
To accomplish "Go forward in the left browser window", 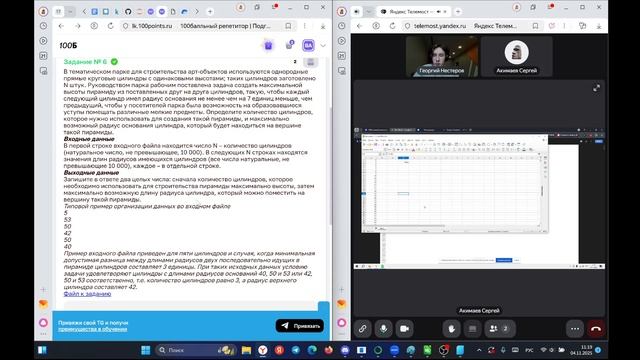I will pos(78,26).
